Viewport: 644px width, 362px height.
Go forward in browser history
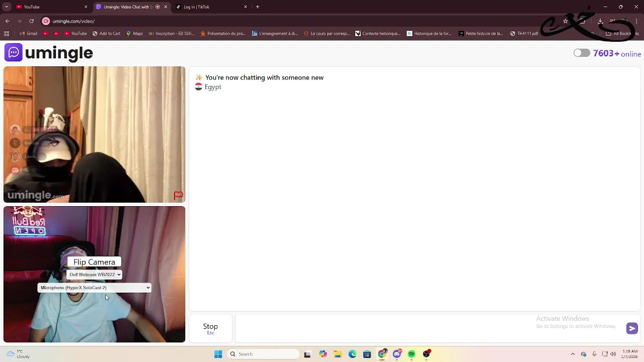coord(19,21)
